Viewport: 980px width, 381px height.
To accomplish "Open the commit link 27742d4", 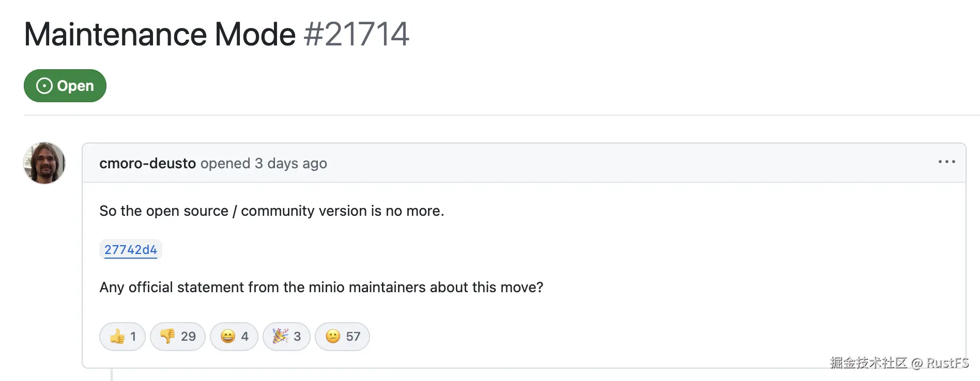I will click(x=130, y=250).
